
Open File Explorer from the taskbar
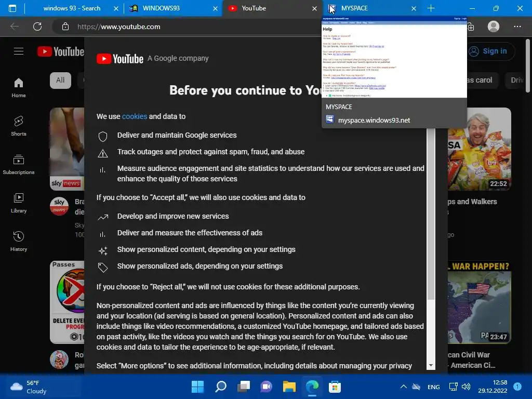click(x=289, y=387)
